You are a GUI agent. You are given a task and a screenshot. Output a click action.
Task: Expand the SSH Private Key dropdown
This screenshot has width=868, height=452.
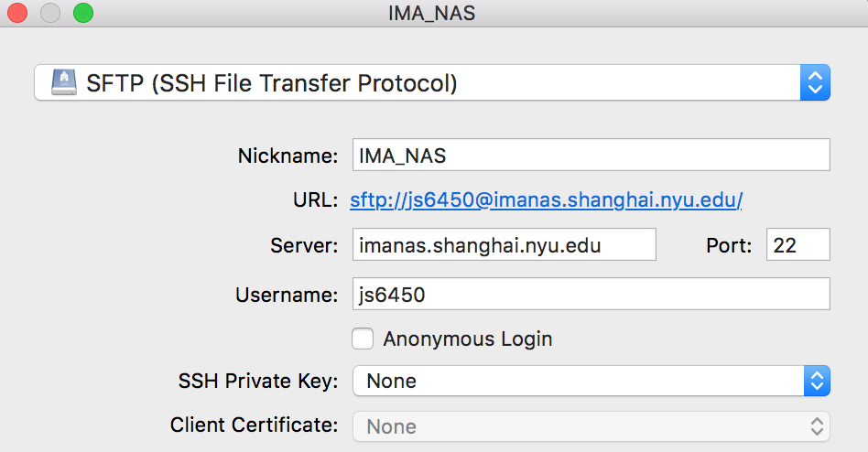(x=591, y=381)
